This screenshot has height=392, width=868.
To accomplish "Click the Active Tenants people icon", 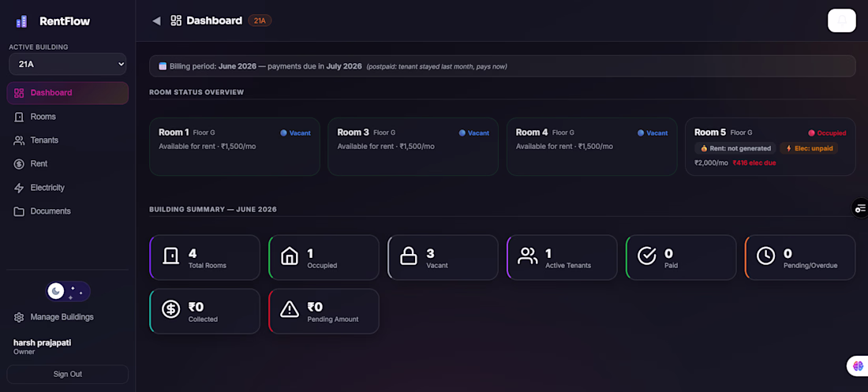I will tap(528, 256).
